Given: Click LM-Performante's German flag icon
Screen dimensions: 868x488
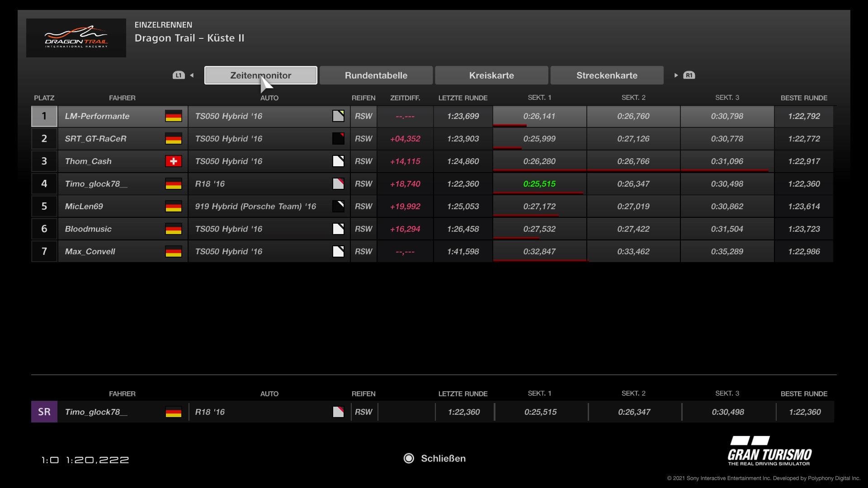Looking at the screenshot, I should pyautogui.click(x=174, y=116).
